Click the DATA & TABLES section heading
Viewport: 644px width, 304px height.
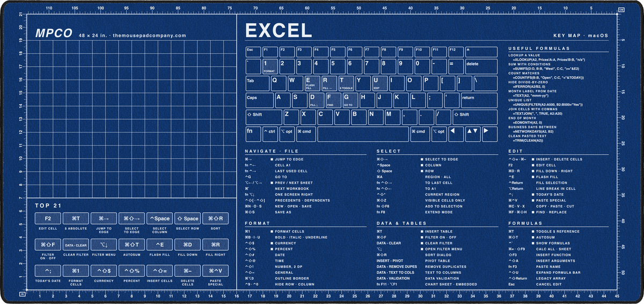(402, 222)
